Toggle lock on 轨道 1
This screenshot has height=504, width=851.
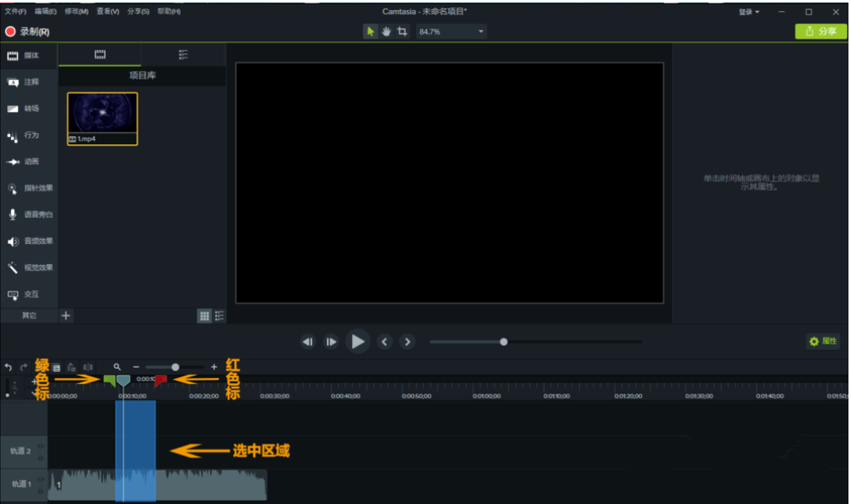coord(41,491)
